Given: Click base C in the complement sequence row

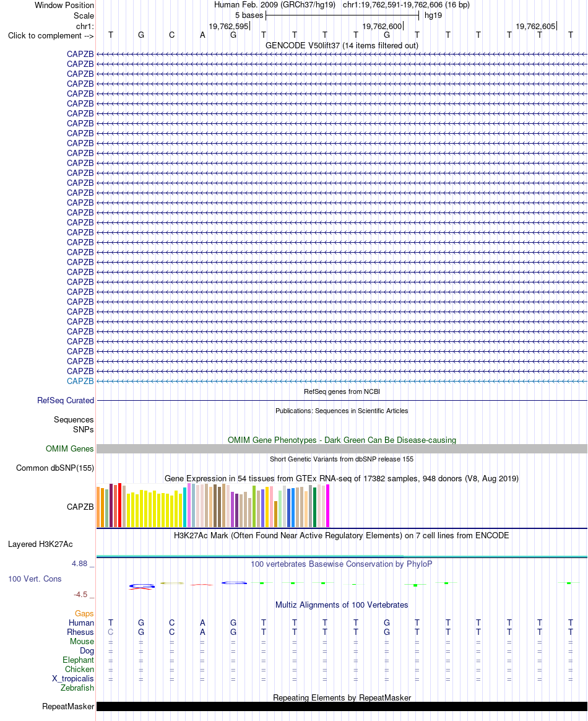Looking at the screenshot, I should [x=172, y=35].
